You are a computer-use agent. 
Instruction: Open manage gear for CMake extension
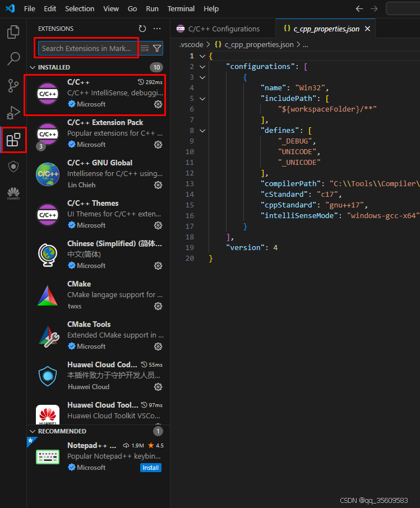click(x=158, y=306)
